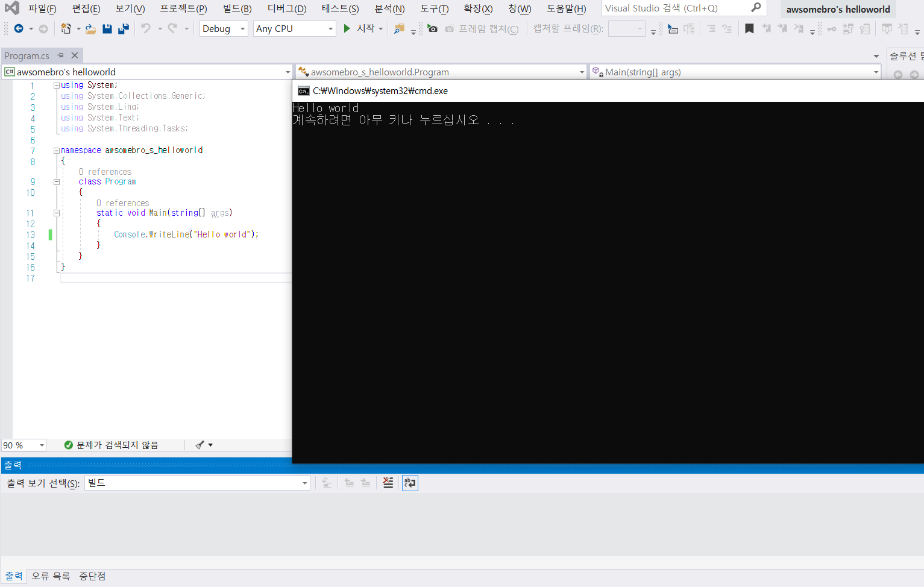The height and width of the screenshot is (587, 924).
Task: Click the increase indent icon
Action: (x=727, y=28)
